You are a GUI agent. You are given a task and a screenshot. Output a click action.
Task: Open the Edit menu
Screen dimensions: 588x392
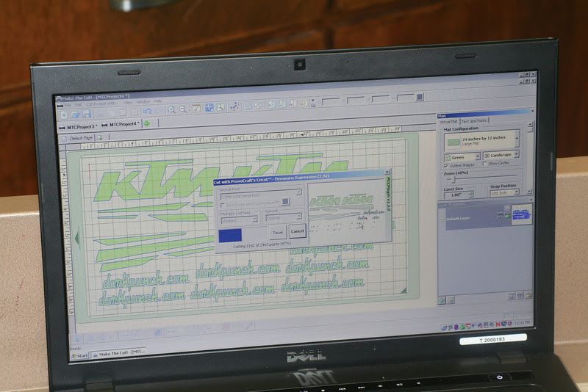click(x=78, y=105)
